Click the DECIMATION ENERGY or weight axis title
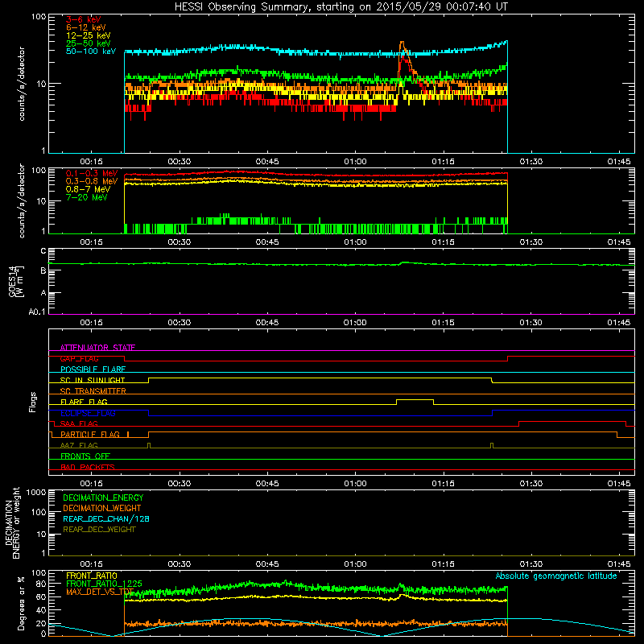Viewport: 644px width, 644px height. (12, 522)
